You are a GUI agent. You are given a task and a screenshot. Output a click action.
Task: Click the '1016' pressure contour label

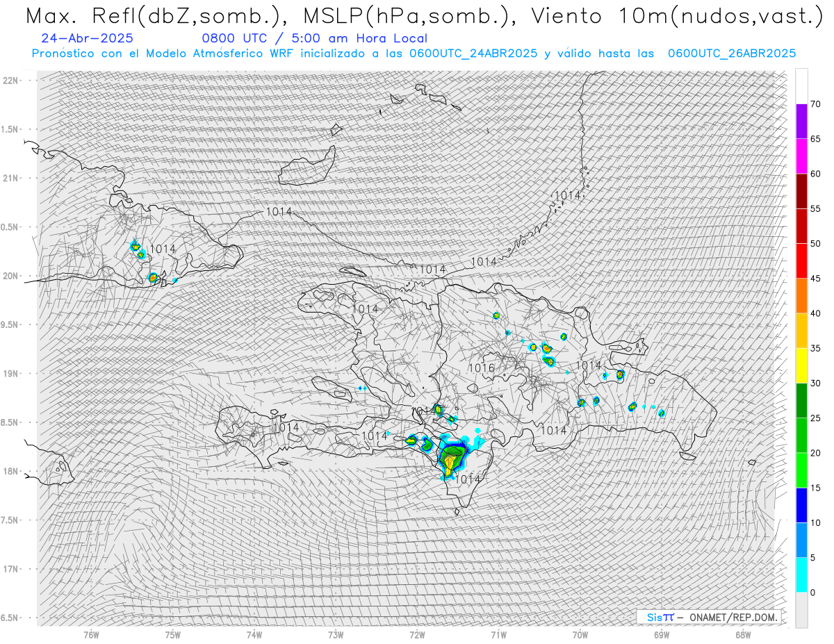(481, 368)
